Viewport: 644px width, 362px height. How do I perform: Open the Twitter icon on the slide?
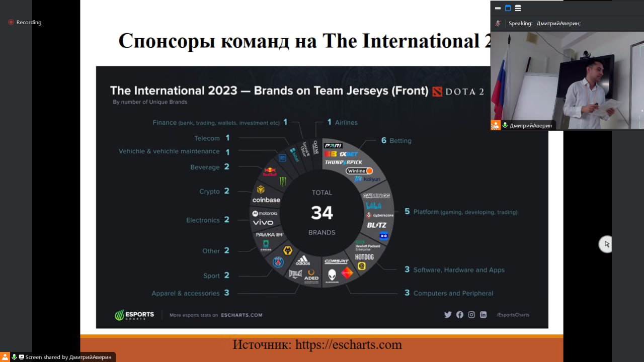pos(448,315)
